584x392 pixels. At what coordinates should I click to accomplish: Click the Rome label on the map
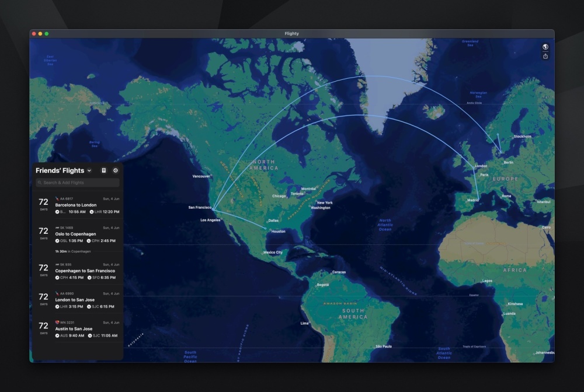coord(506,196)
